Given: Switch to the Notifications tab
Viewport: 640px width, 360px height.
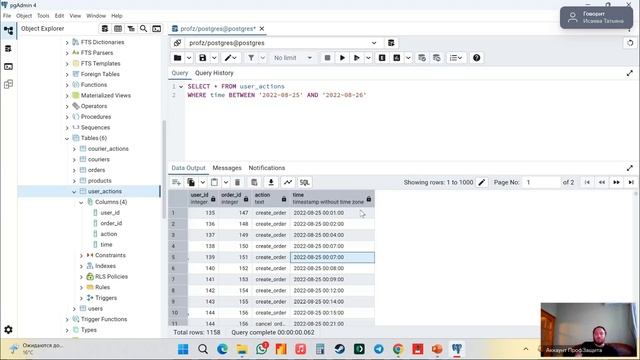Looking at the screenshot, I should coord(267,168).
